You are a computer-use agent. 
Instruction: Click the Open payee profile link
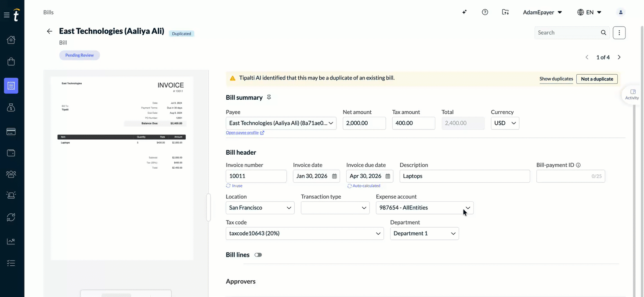click(245, 133)
